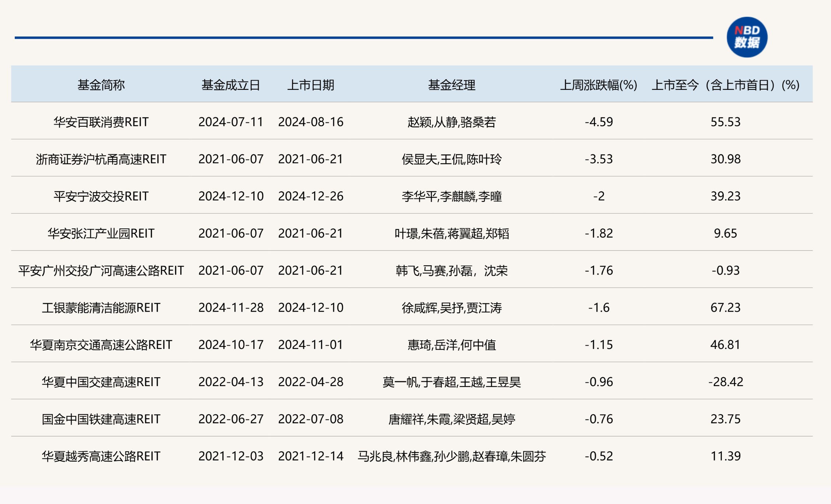Click managers cell starting with 马兆良,林伟鑫

[452, 456]
